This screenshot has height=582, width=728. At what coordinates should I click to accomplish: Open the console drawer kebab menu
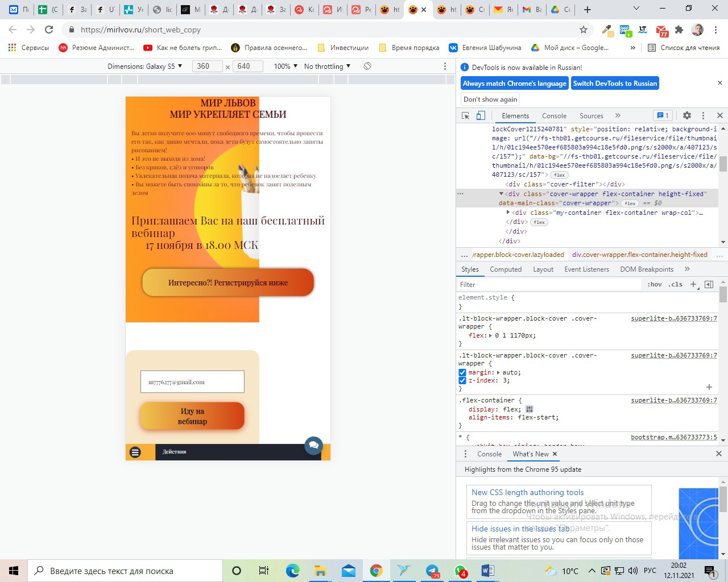coord(465,454)
